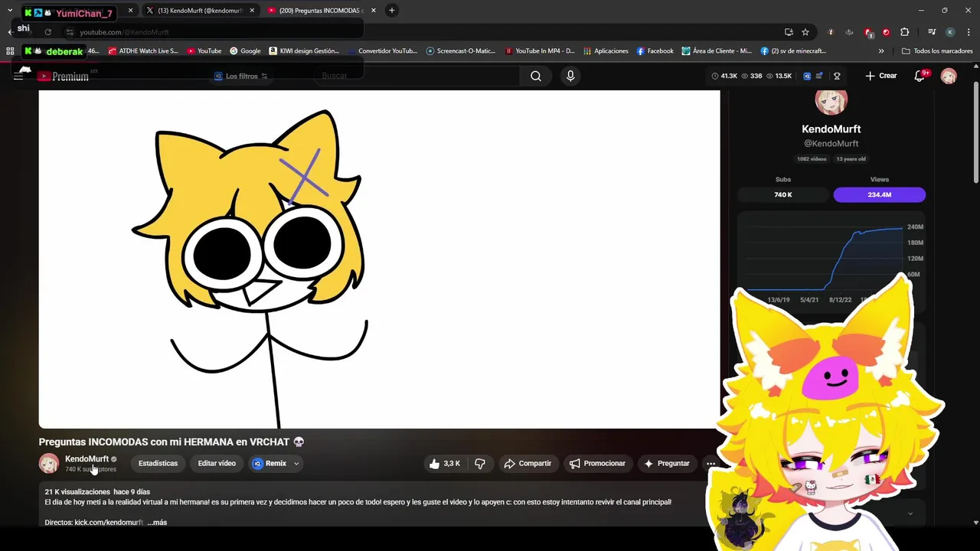Viewport: 980px width, 551px height.
Task: Click the install/cast icon in the address bar
Action: pyautogui.click(x=789, y=32)
